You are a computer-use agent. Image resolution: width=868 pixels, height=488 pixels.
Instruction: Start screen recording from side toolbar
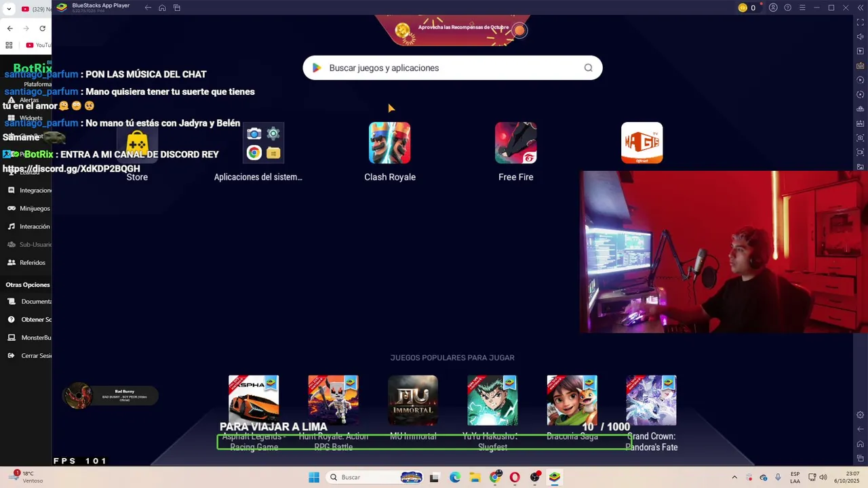pos(861,152)
